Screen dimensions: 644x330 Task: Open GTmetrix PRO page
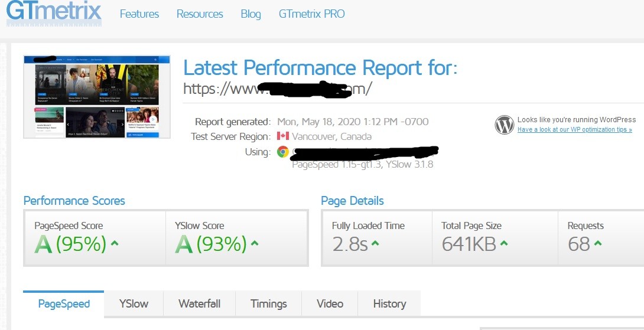(312, 14)
